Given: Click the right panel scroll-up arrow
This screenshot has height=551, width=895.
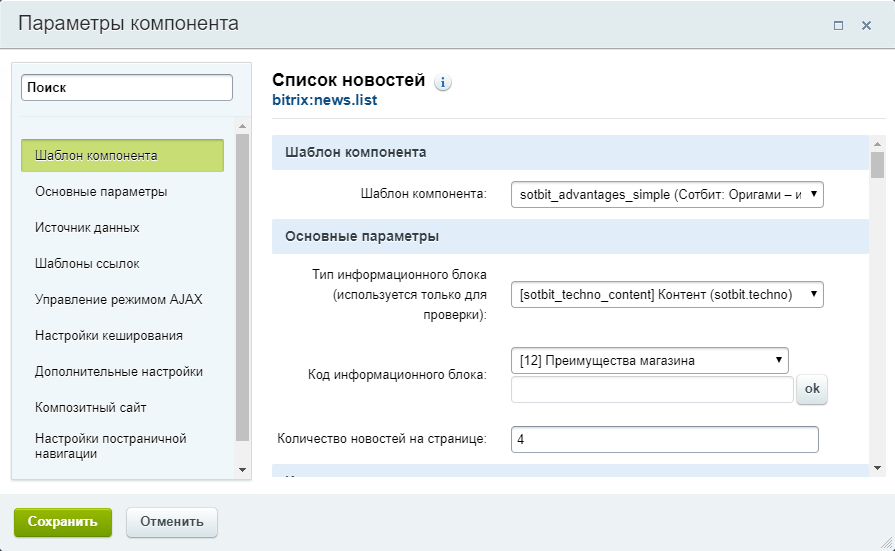Looking at the screenshot, I should click(x=877, y=143).
